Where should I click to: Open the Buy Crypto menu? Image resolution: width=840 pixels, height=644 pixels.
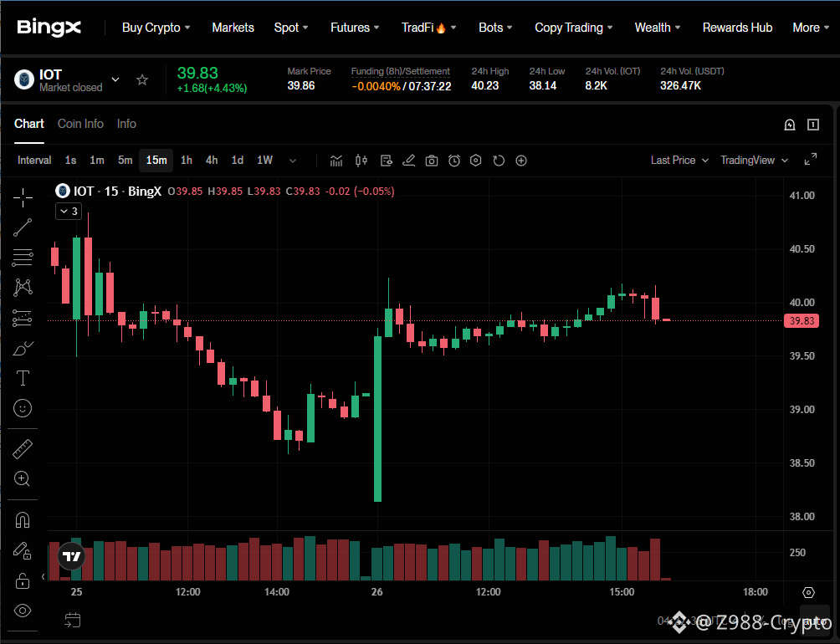[156, 28]
